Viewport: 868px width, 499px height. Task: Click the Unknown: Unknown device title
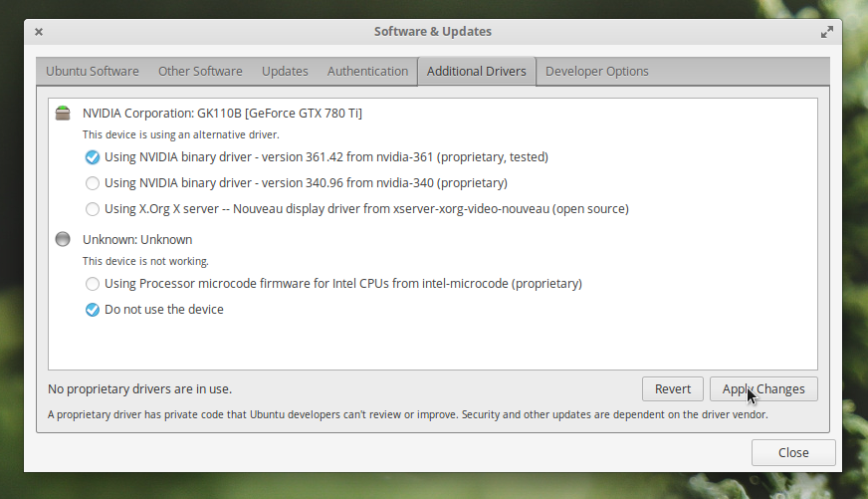pos(137,239)
